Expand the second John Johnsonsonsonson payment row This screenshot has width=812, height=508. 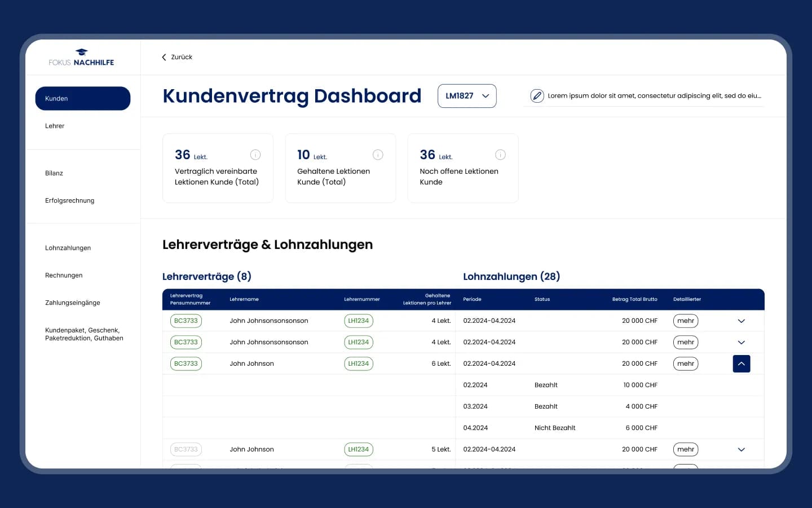click(x=742, y=343)
